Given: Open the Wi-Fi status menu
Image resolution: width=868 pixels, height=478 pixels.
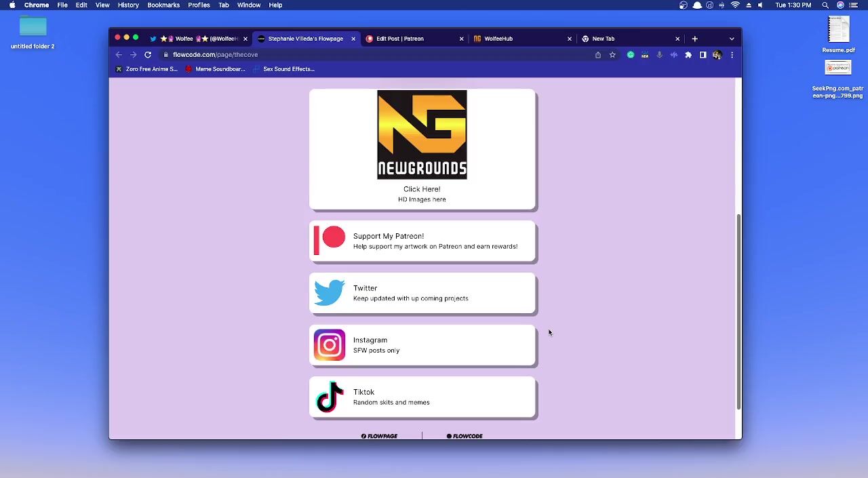Looking at the screenshot, I should (x=735, y=5).
